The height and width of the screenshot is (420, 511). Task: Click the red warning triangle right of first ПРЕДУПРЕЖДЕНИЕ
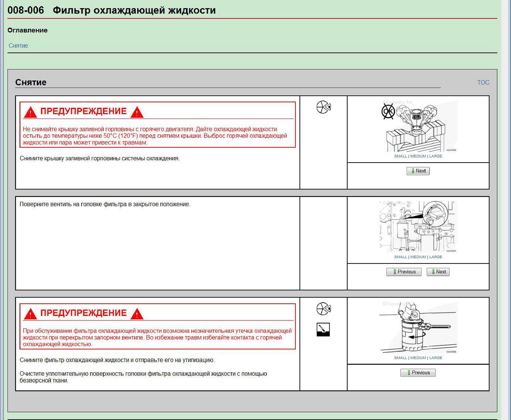[137, 112]
